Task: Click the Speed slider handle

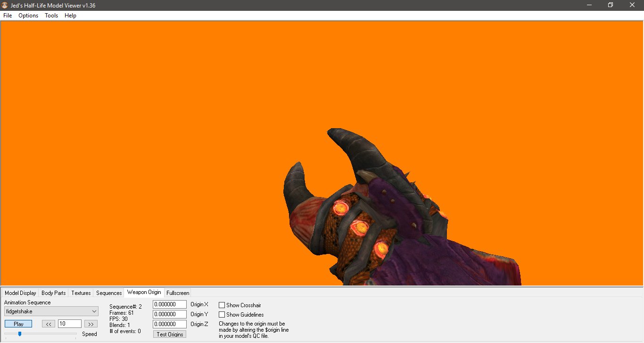Action: point(19,334)
